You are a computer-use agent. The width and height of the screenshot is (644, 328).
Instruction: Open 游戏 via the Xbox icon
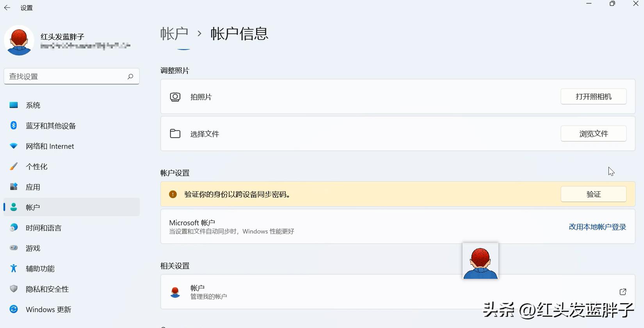(14, 248)
